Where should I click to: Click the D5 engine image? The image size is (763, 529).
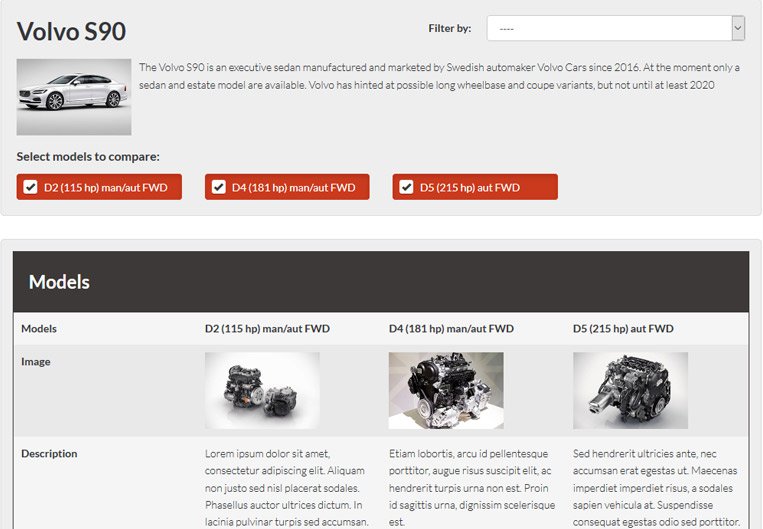pyautogui.click(x=630, y=390)
